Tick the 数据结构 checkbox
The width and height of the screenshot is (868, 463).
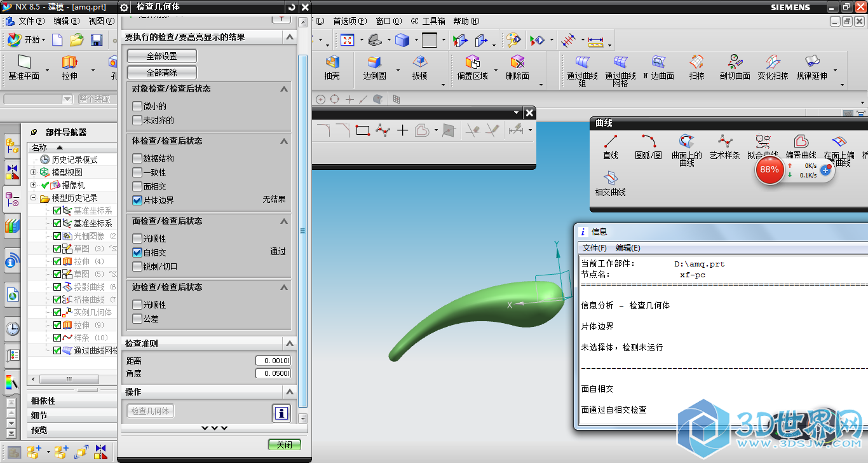point(137,158)
